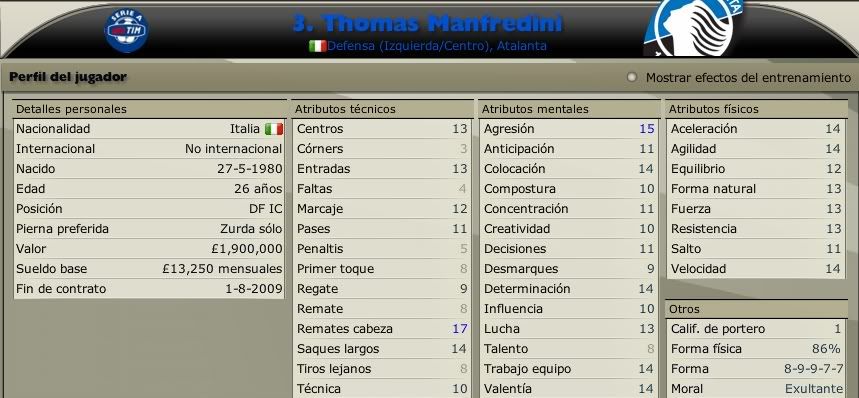This screenshot has height=398, width=859.
Task: Enable Mostrar efectos del entrenamiento radio button
Action: click(632, 78)
